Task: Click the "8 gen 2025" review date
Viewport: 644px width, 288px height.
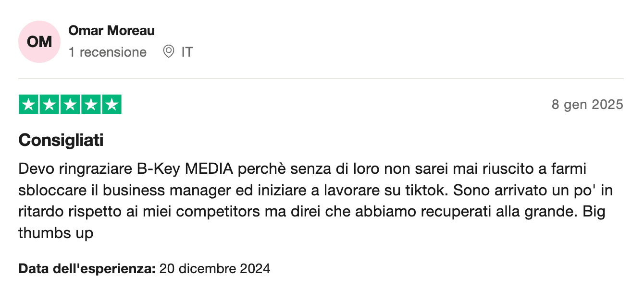Action: pyautogui.click(x=587, y=104)
